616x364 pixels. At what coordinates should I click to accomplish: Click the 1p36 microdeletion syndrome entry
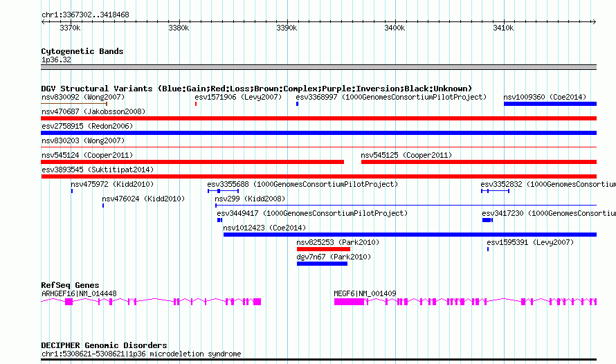(141, 354)
